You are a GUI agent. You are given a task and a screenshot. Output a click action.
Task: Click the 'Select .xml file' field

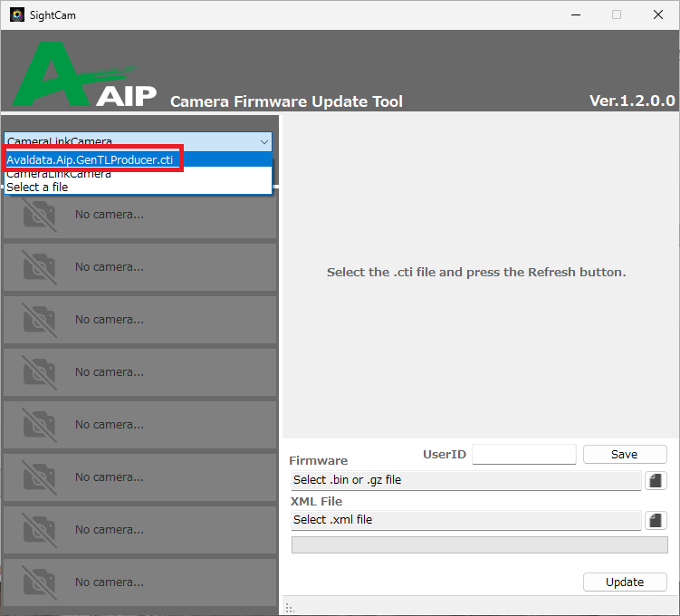pos(465,520)
